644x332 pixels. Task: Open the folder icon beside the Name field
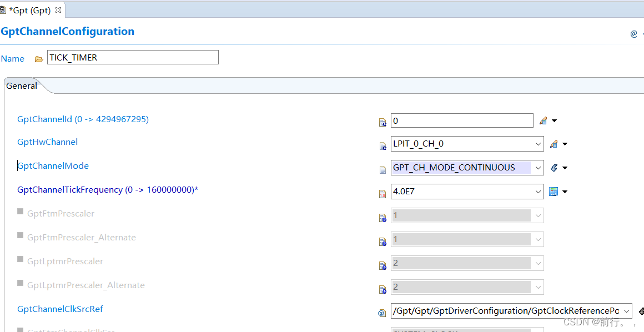tap(38, 57)
